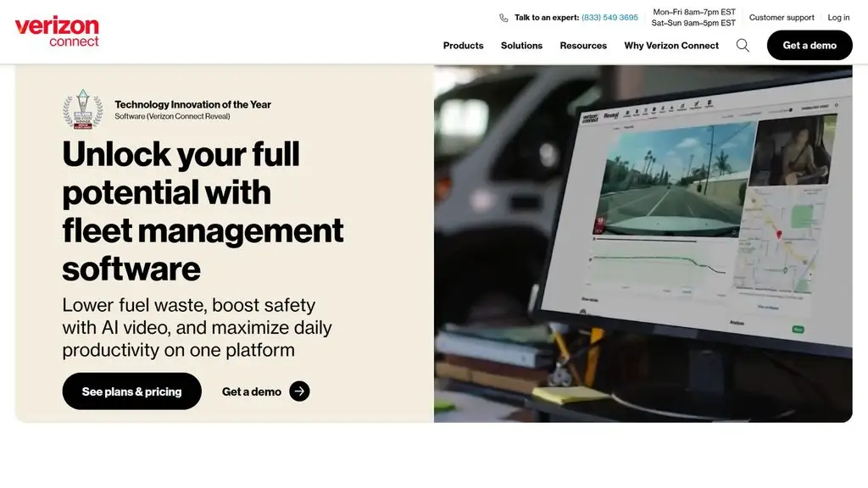Viewport: 868px width, 488px height.
Task: Open the Why Verizon Connect menu
Action: pyautogui.click(x=671, y=46)
